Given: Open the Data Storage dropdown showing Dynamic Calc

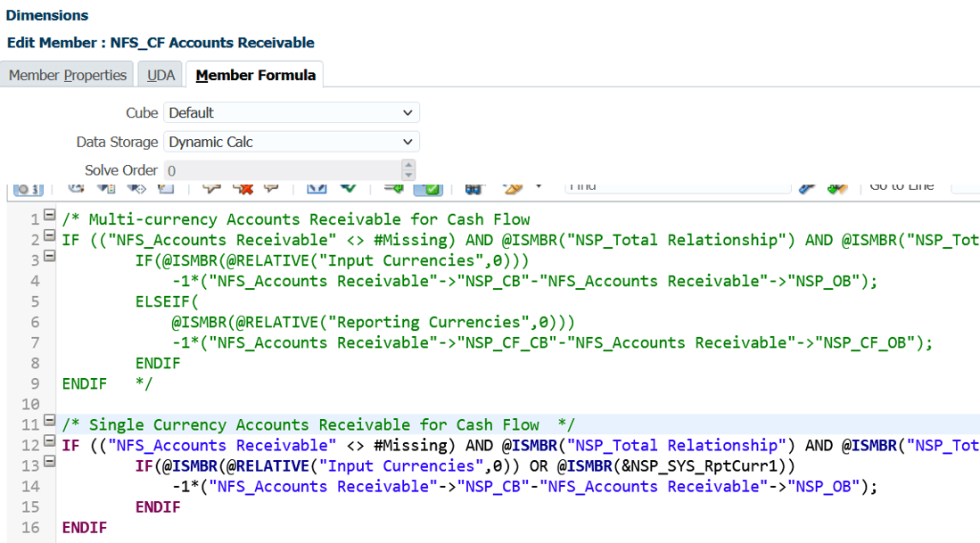Looking at the screenshot, I should click(x=292, y=142).
